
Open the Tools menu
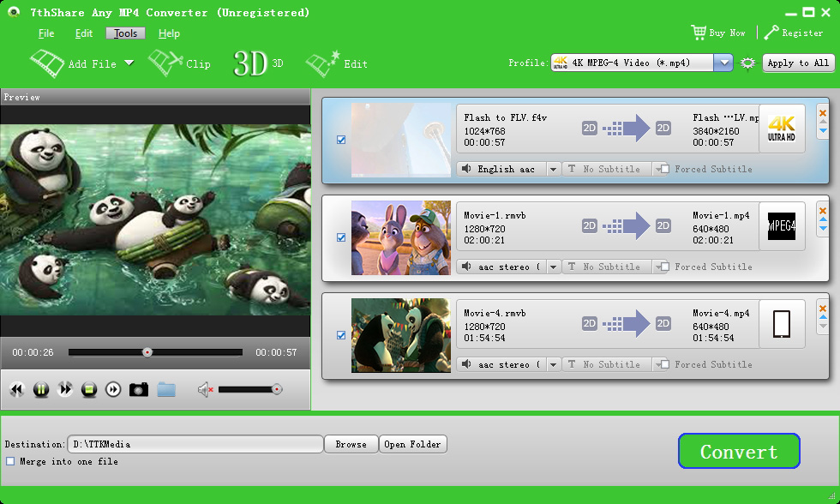125,33
